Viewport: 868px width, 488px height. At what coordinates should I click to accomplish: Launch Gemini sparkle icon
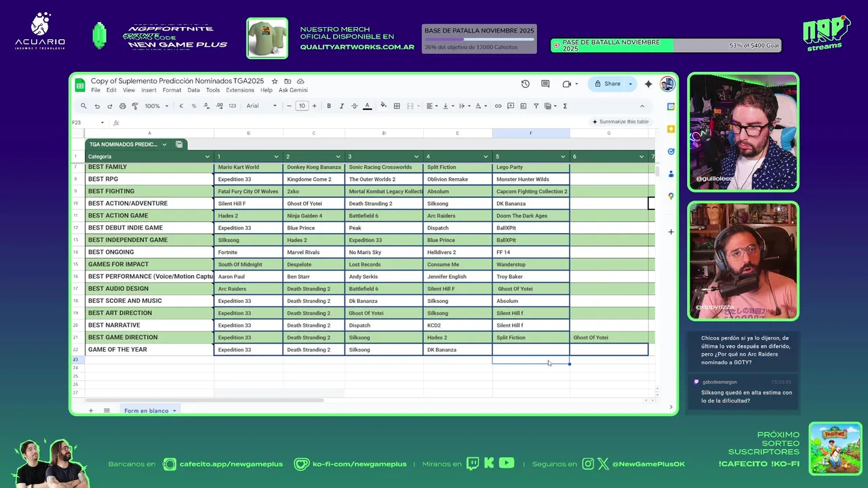point(648,84)
